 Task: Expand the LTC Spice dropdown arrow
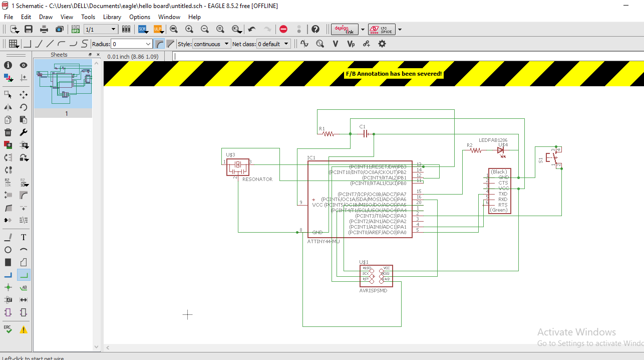(400, 30)
